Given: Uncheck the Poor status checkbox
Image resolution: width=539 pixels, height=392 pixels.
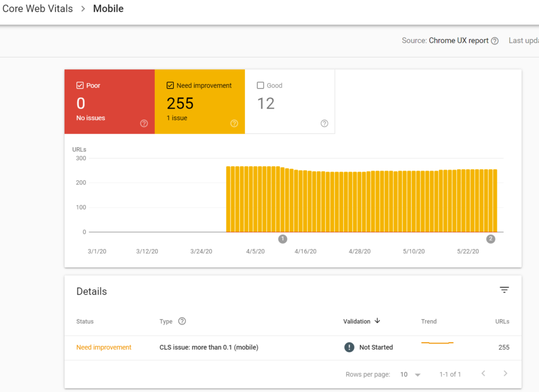Looking at the screenshot, I should 79,85.
